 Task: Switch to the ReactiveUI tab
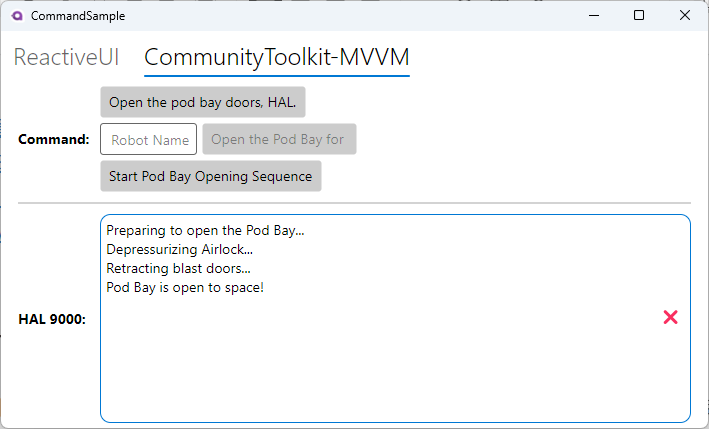pos(66,57)
